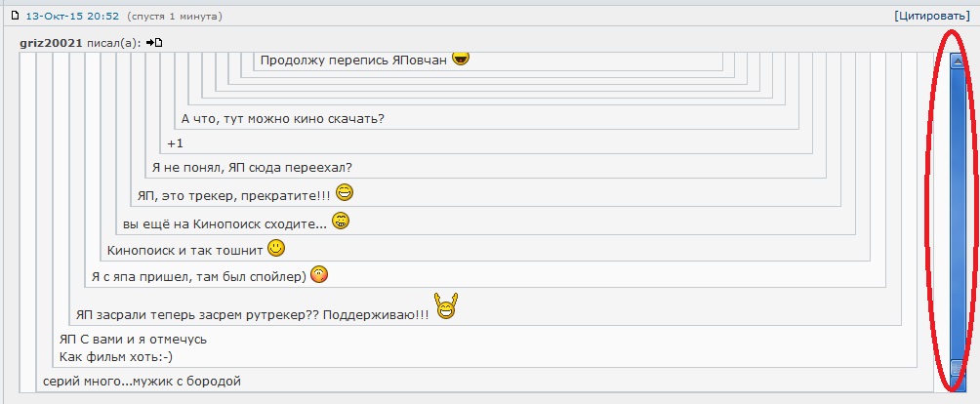Viewport: 980px width, 404px height.
Task: Click the grinning smiley after 'Кинопоиск сходите...'
Action: [341, 222]
